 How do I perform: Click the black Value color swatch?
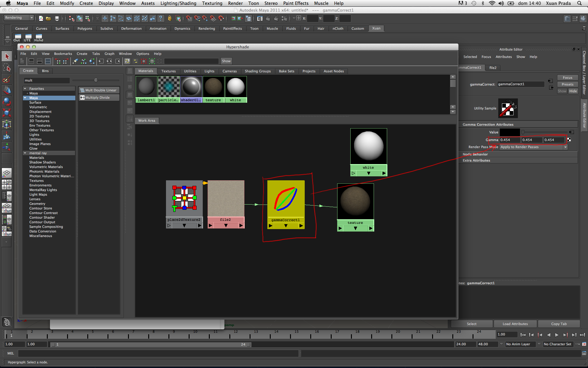click(x=510, y=132)
